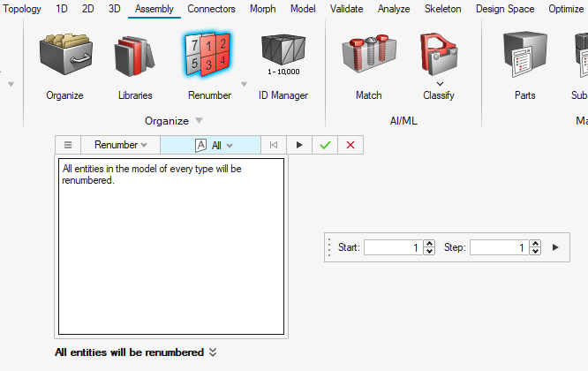Screen dimensions: 588x371
Task: Click the green checkmark to apply renumbering
Action: pos(325,145)
